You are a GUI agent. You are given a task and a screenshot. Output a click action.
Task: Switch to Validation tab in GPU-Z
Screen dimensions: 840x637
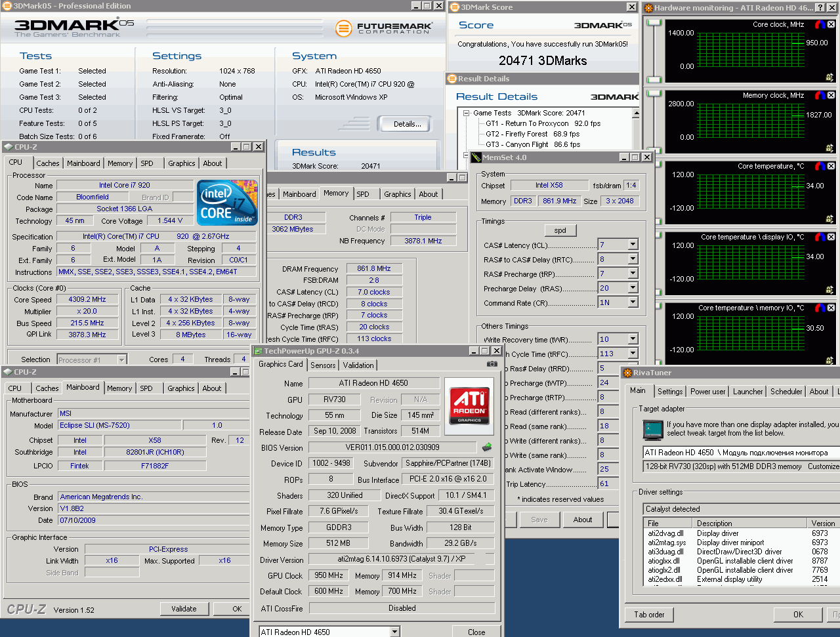358,365
